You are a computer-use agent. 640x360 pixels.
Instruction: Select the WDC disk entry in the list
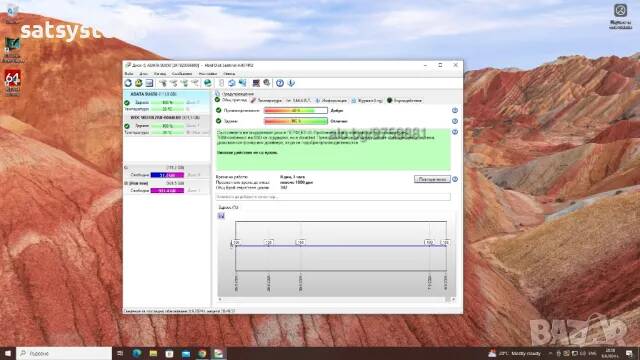click(x=167, y=125)
